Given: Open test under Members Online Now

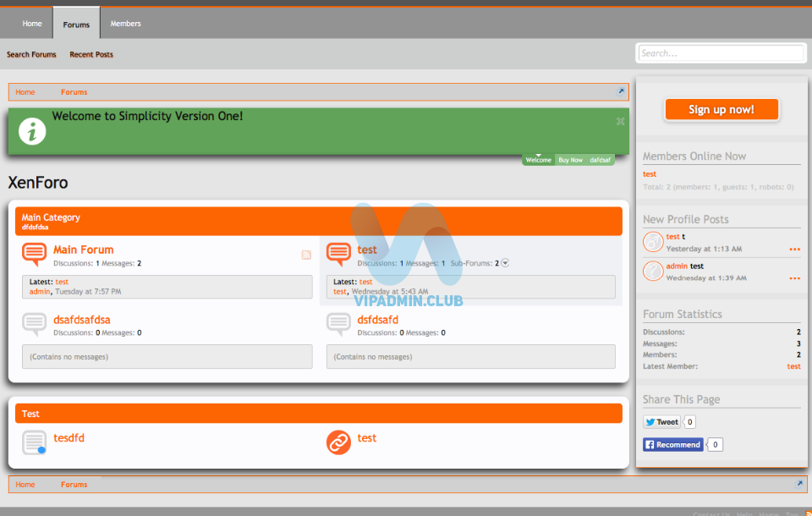Looking at the screenshot, I should (x=650, y=174).
